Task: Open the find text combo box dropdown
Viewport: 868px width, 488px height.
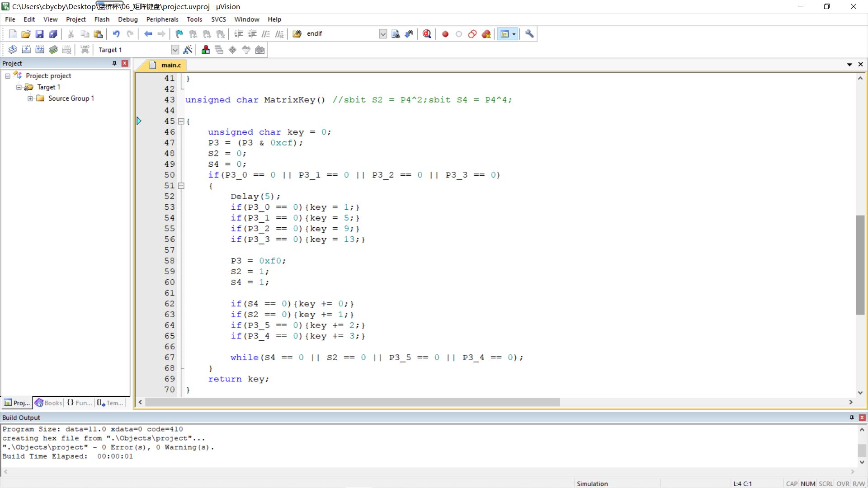Action: (383, 34)
